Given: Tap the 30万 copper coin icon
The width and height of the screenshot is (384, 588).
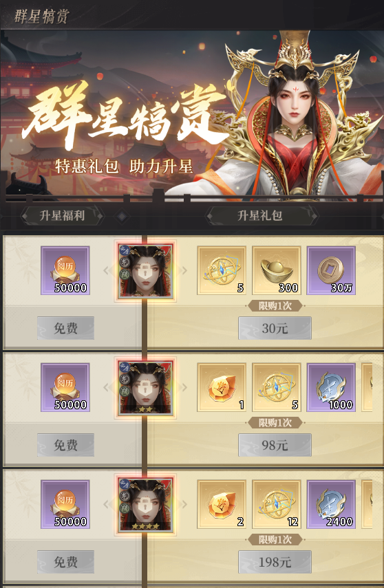Looking at the screenshot, I should (x=331, y=270).
